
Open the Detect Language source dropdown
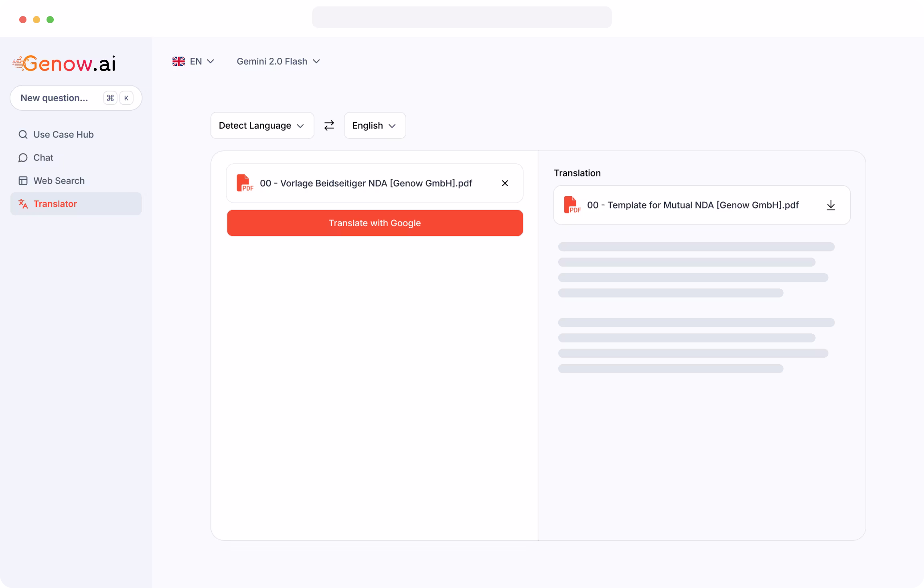click(x=262, y=126)
